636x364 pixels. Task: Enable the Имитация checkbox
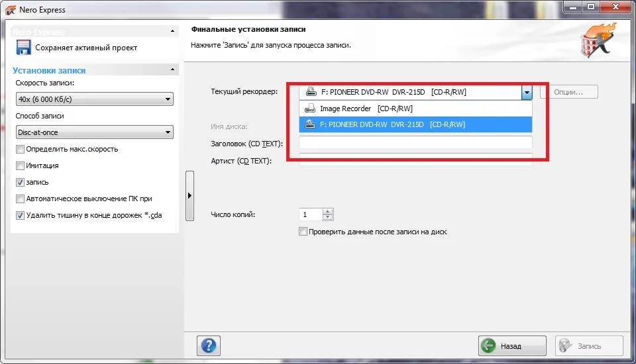20,166
